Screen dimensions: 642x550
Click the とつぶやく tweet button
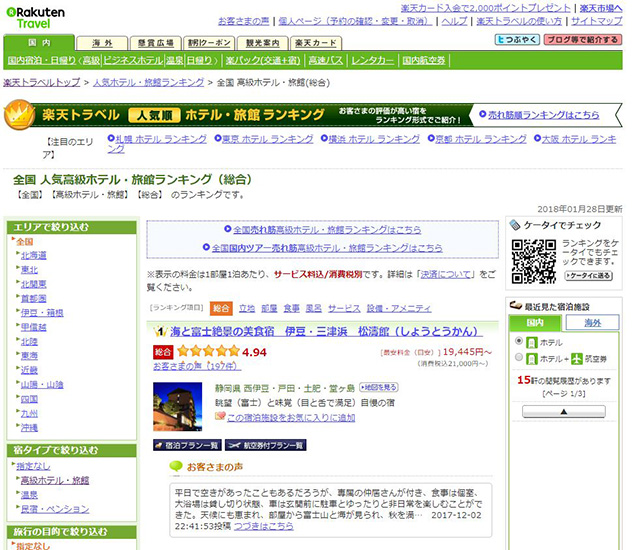click(x=517, y=41)
